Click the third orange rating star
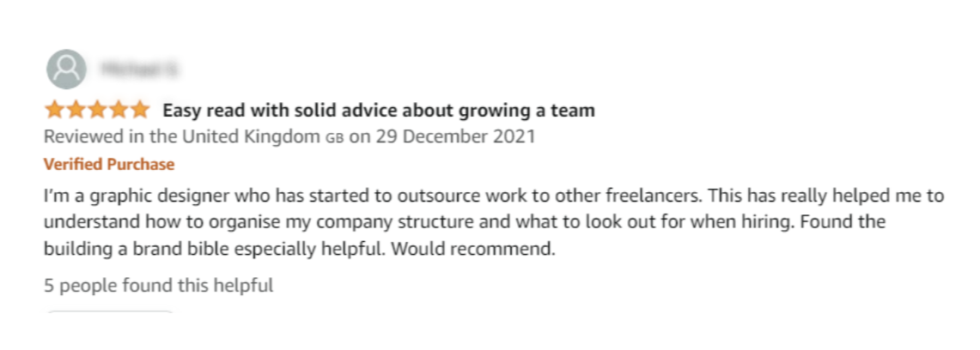This screenshot has height=350, width=980. (97, 111)
